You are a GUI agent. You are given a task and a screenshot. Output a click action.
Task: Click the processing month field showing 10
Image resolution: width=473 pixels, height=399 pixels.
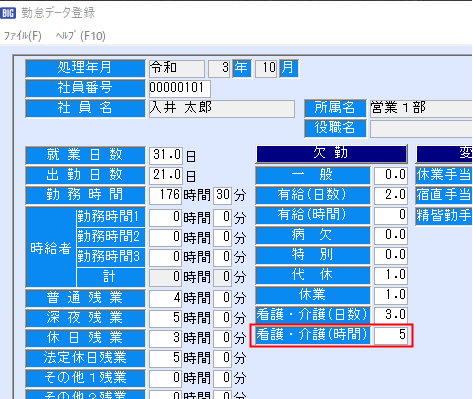(x=266, y=69)
